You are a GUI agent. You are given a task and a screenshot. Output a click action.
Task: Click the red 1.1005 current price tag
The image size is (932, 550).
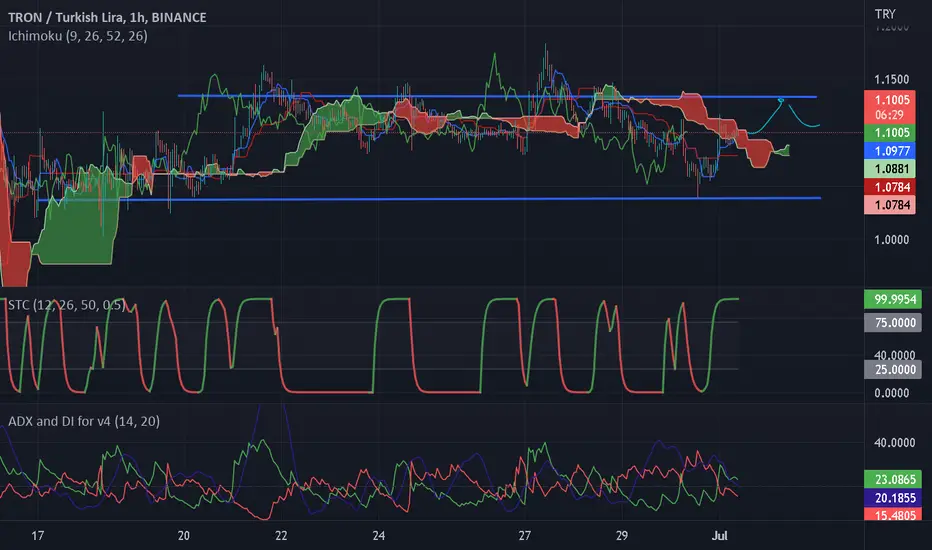pyautogui.click(x=890, y=106)
